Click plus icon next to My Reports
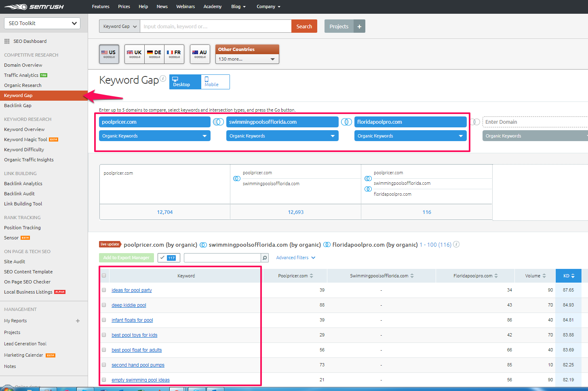This screenshot has width=588, height=391. click(x=78, y=321)
